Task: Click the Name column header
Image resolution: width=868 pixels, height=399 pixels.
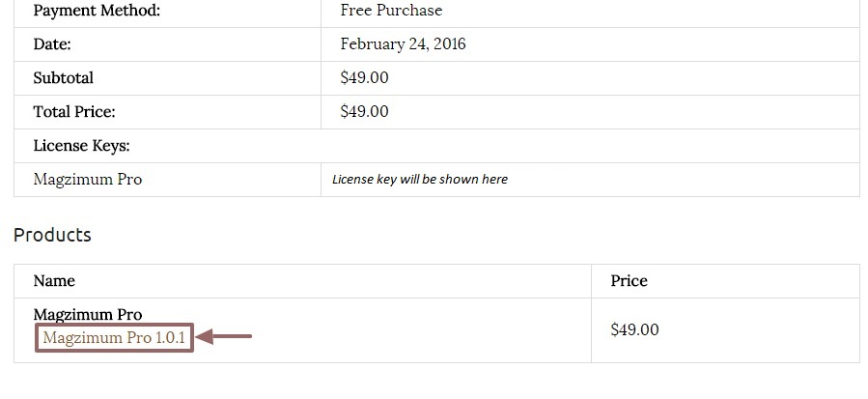Action: click(x=54, y=280)
